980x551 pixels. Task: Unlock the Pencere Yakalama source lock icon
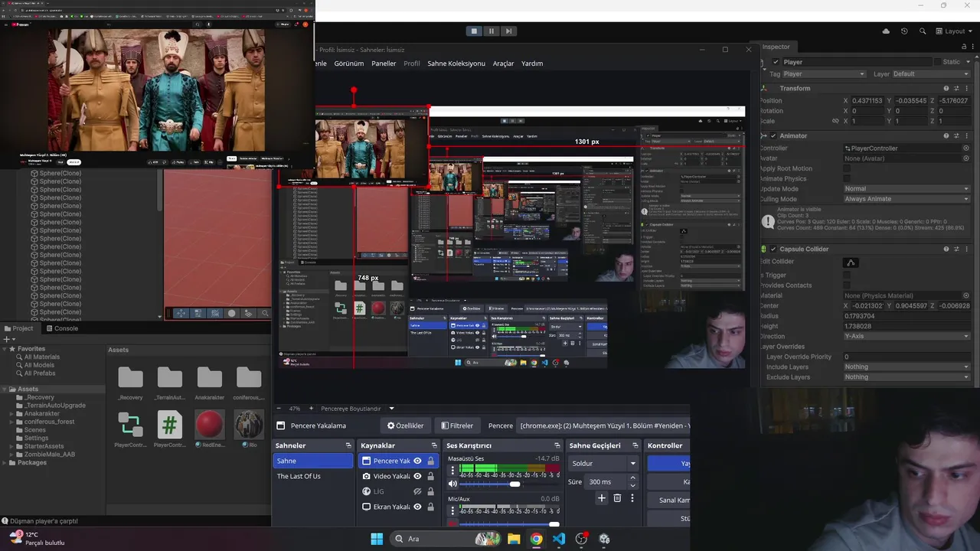pyautogui.click(x=430, y=461)
